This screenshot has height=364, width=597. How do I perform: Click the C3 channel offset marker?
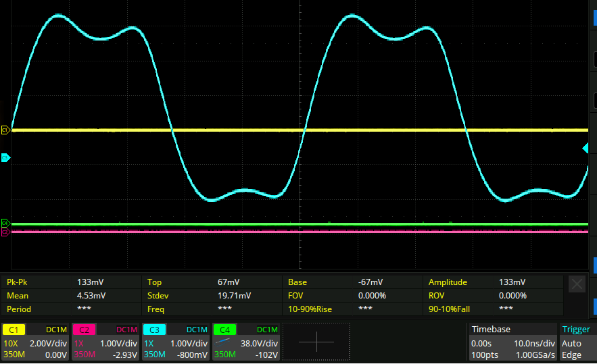click(x=5, y=157)
